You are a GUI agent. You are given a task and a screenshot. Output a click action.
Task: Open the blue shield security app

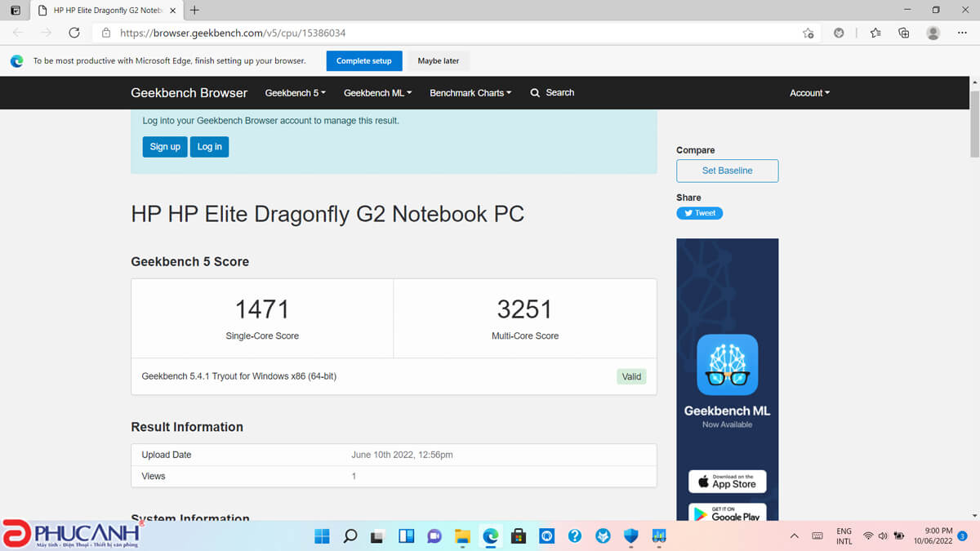(630, 536)
